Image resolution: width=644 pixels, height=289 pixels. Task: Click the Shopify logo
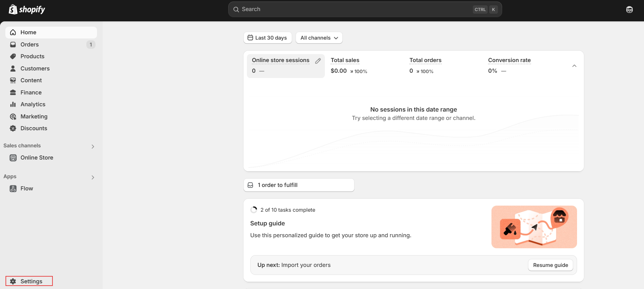[x=27, y=9]
